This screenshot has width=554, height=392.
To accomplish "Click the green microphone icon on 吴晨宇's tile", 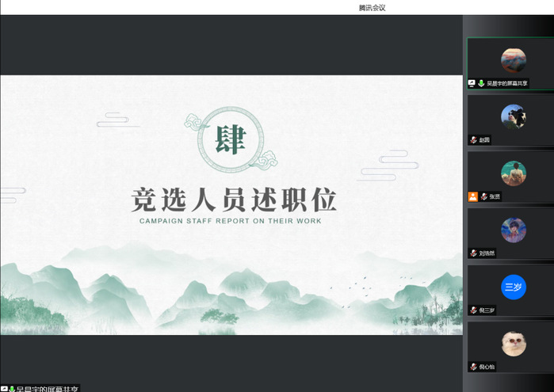I will coord(481,83).
